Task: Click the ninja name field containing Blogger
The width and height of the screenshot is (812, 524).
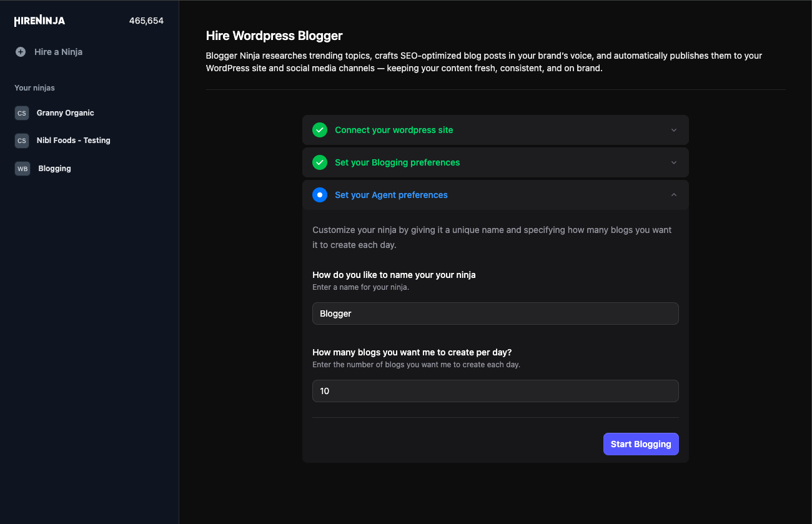Action: (495, 313)
